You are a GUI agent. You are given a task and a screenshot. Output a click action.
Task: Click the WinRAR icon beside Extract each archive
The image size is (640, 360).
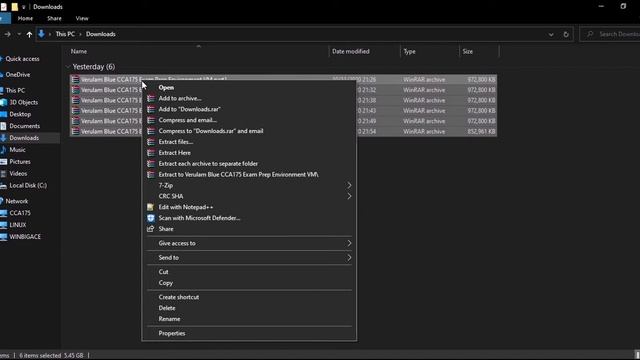point(151,164)
